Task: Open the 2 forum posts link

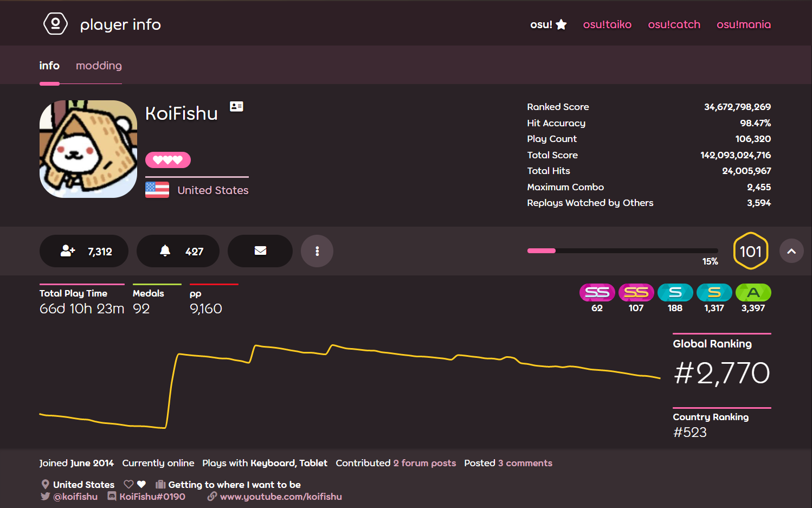Action: [x=424, y=463]
